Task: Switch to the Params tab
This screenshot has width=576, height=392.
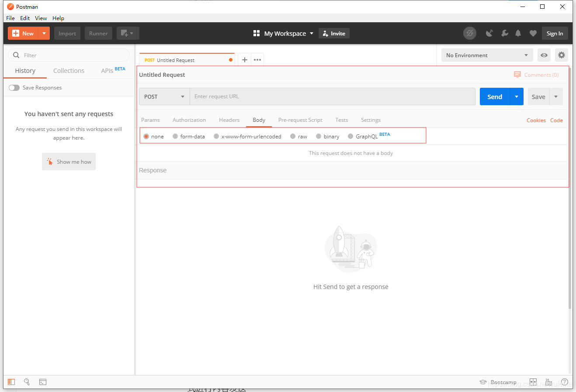Action: click(150, 120)
